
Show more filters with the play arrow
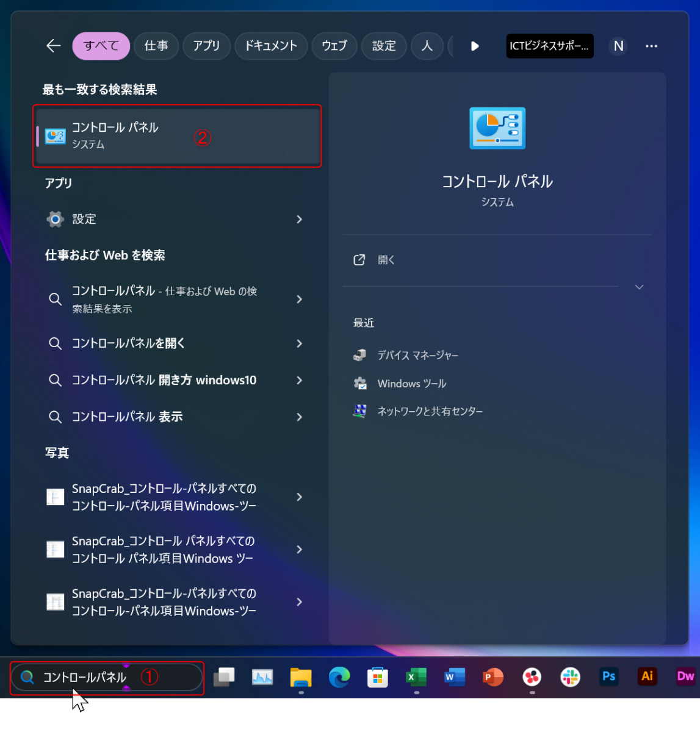475,46
